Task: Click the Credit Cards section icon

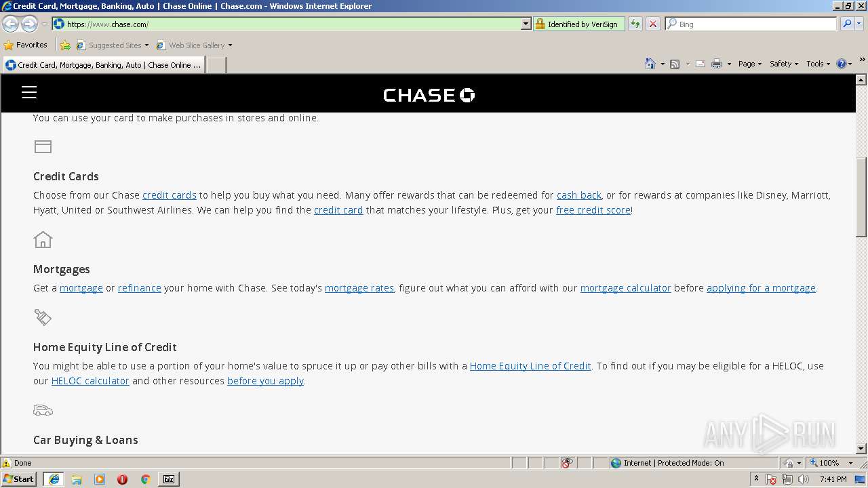Action: pyautogui.click(x=43, y=146)
